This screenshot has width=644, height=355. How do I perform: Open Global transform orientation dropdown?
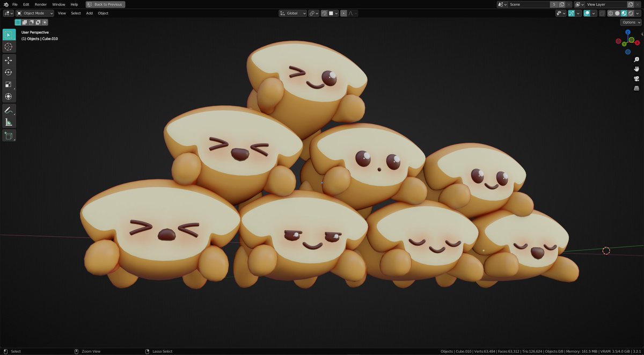click(292, 13)
